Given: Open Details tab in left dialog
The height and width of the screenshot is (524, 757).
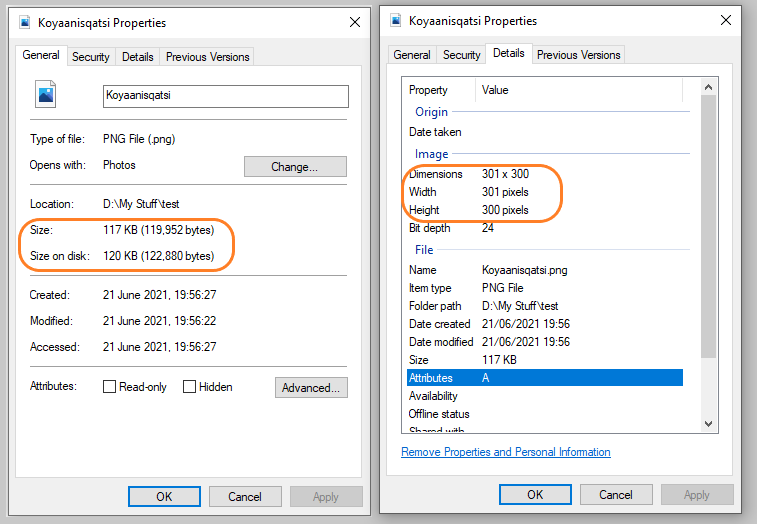Looking at the screenshot, I should pyautogui.click(x=138, y=57).
